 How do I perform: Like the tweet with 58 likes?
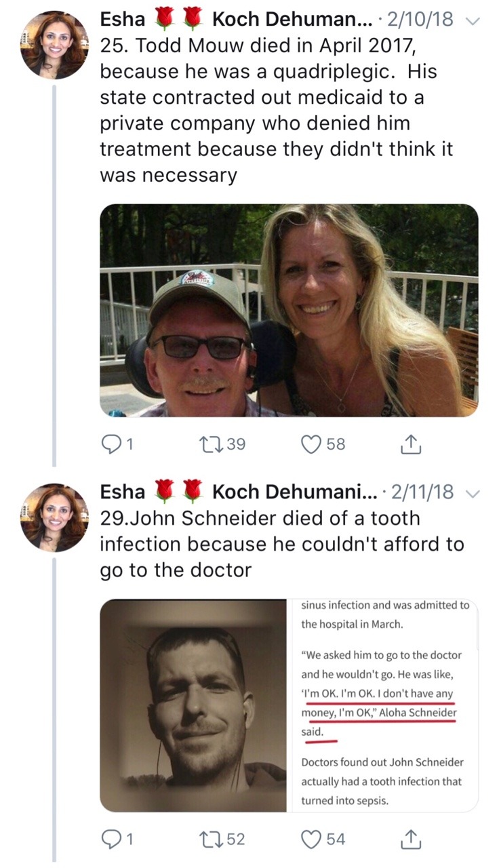point(313,444)
